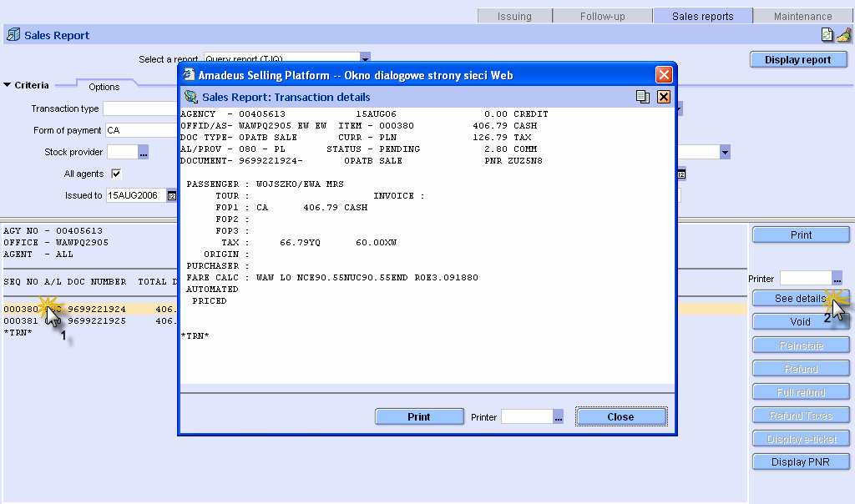Open Stock provider lookup ellipsis button
855x504 pixels.
(143, 152)
